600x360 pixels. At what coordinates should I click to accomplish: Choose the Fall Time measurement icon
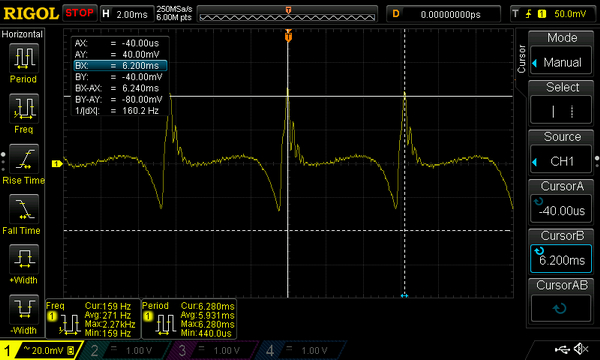pos(24,209)
